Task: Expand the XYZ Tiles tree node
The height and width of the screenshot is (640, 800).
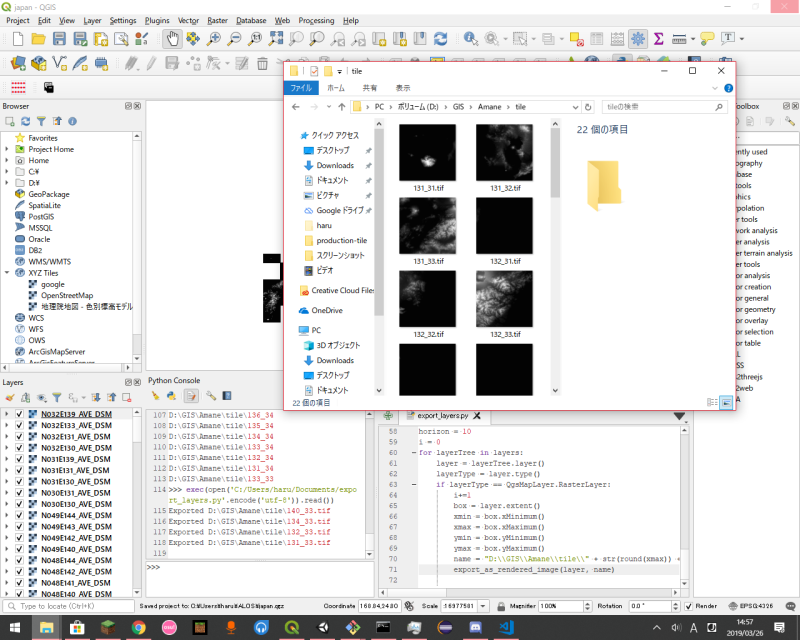Action: [x=7, y=272]
